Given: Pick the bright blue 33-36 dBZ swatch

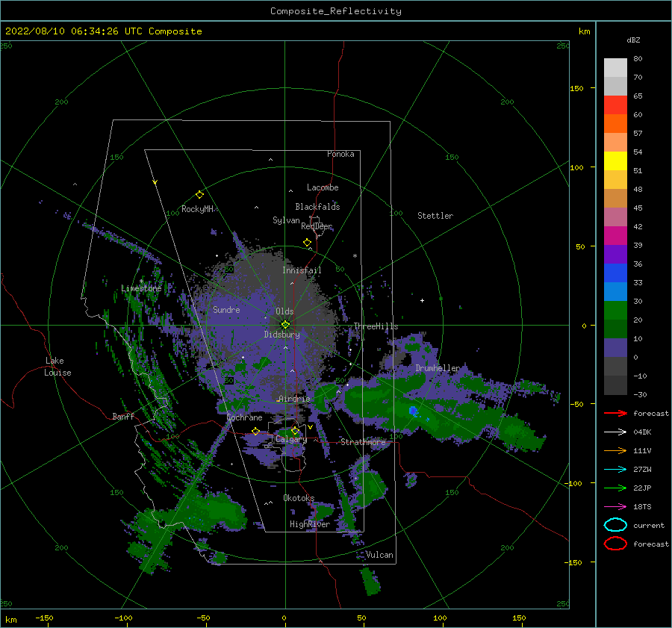Looking at the screenshot, I should pyautogui.click(x=615, y=273).
